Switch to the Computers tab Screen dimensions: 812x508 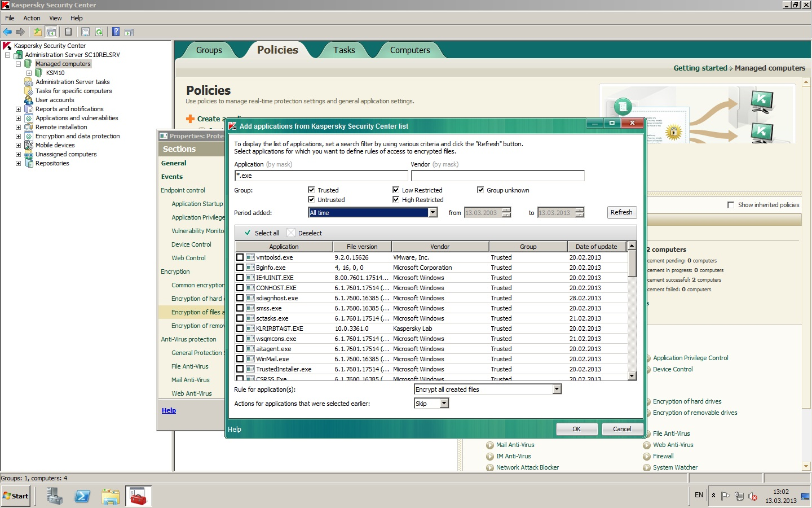pyautogui.click(x=410, y=50)
